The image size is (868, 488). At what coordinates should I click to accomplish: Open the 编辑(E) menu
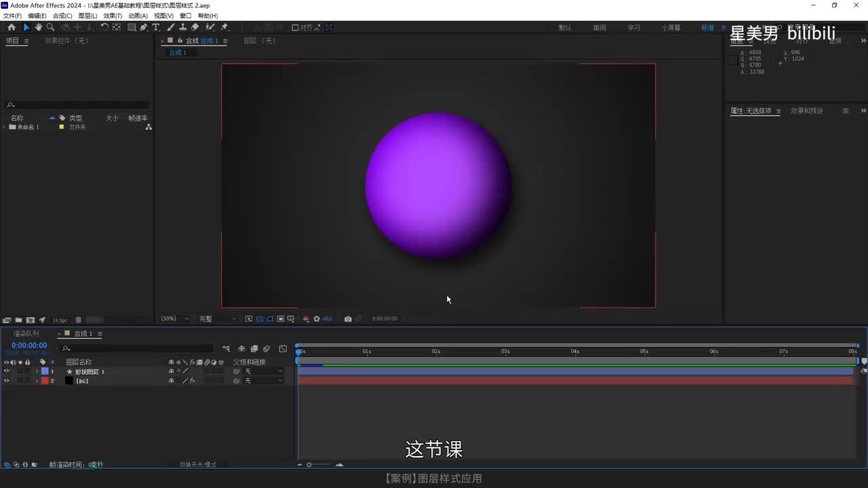[x=37, y=16]
